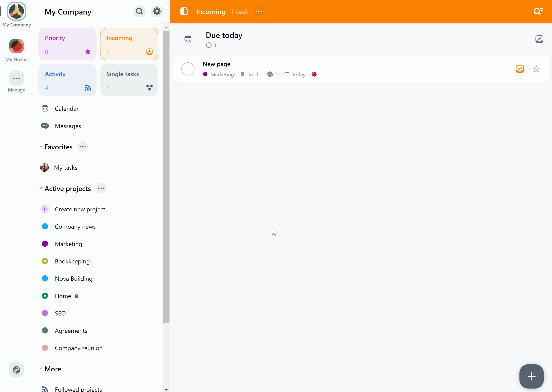This screenshot has width=552, height=392.
Task: Toggle the task completion circle for New page
Action: click(188, 69)
